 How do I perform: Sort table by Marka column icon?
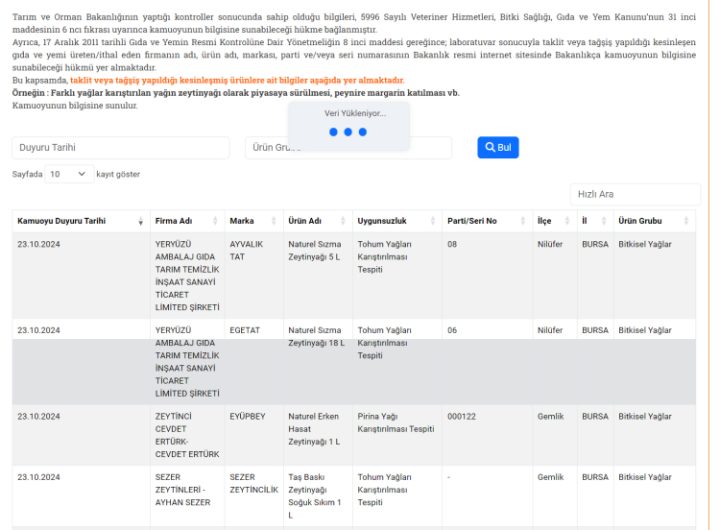coord(273,221)
